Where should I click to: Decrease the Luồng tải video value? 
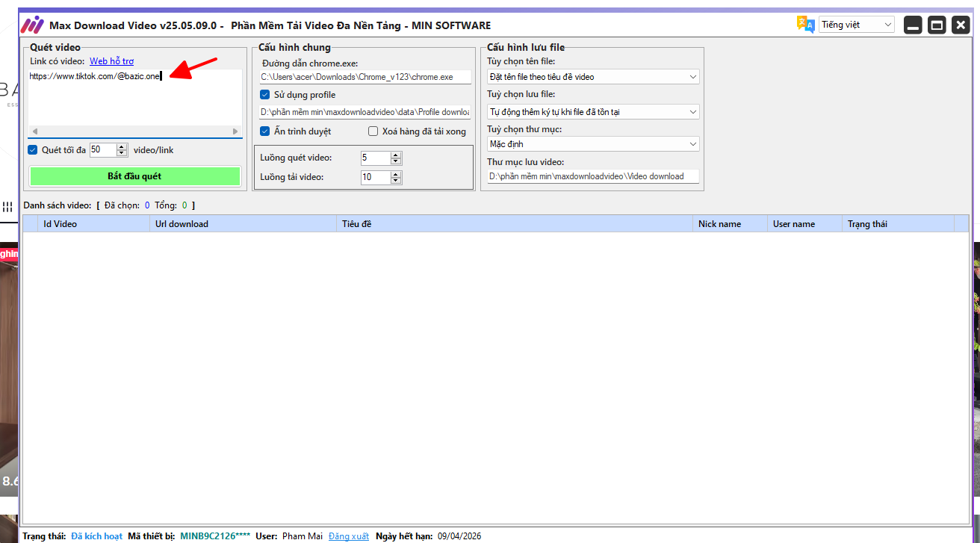(x=396, y=181)
